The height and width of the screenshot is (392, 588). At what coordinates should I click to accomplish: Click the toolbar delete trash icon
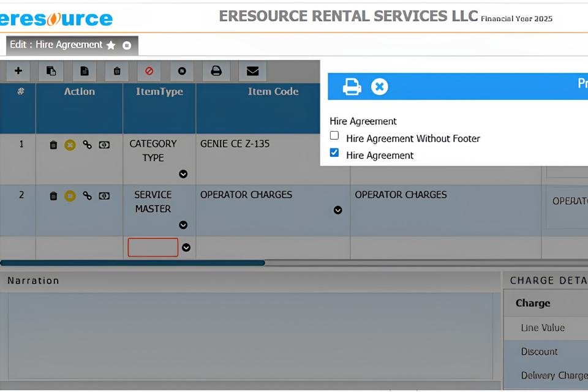tap(117, 71)
